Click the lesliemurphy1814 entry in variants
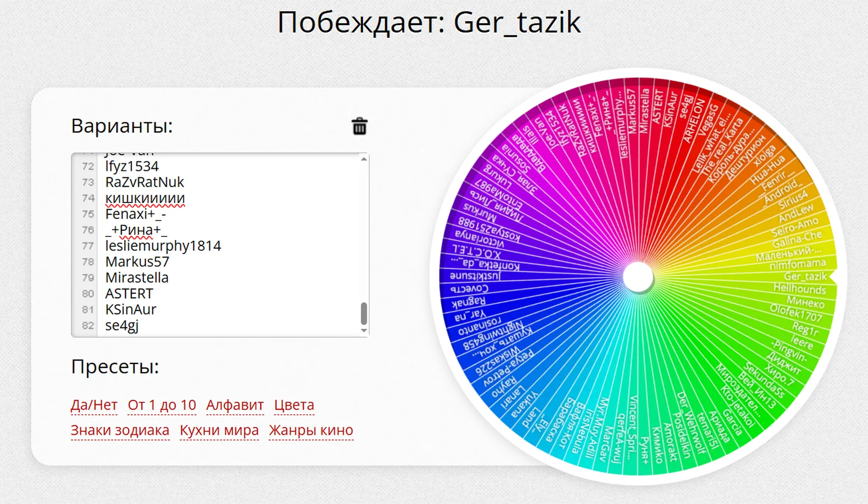The height and width of the screenshot is (504, 868). click(x=163, y=246)
